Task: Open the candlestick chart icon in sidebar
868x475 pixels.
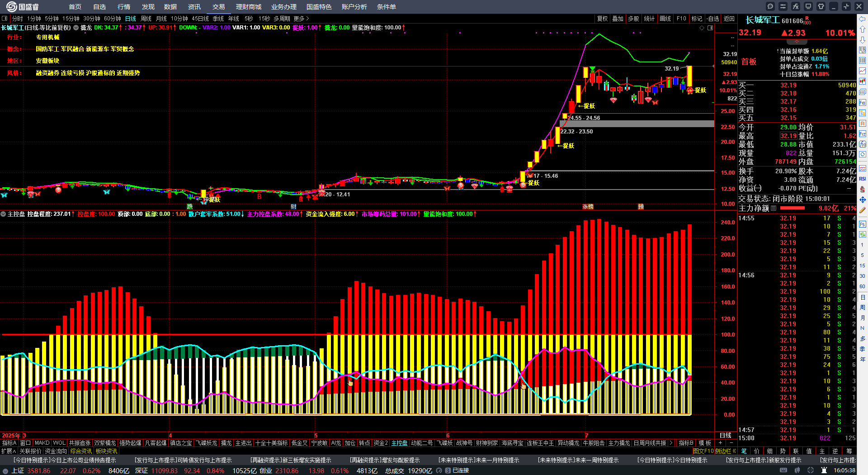Action: point(863,81)
